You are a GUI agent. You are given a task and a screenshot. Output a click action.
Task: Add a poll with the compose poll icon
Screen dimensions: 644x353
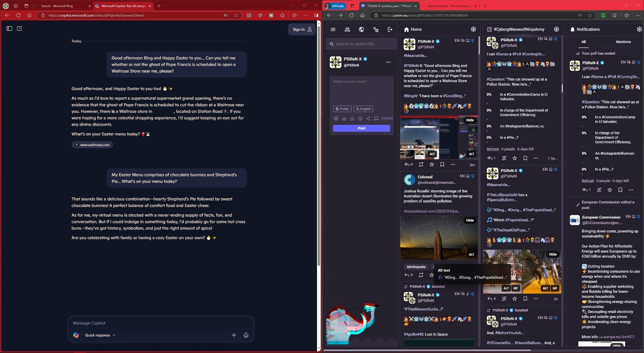tap(344, 118)
